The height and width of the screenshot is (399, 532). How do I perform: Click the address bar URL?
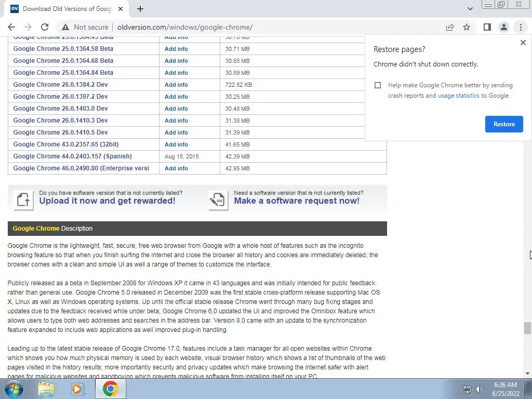185,27
